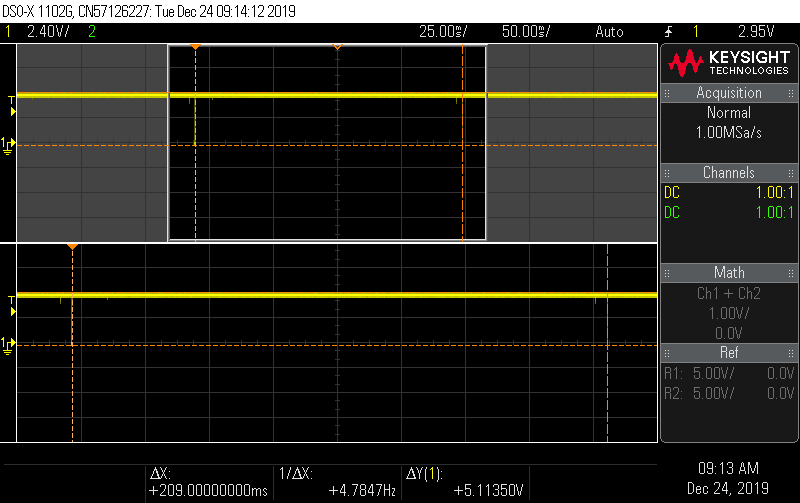
Task: Click the Channels panel header
Action: click(729, 172)
